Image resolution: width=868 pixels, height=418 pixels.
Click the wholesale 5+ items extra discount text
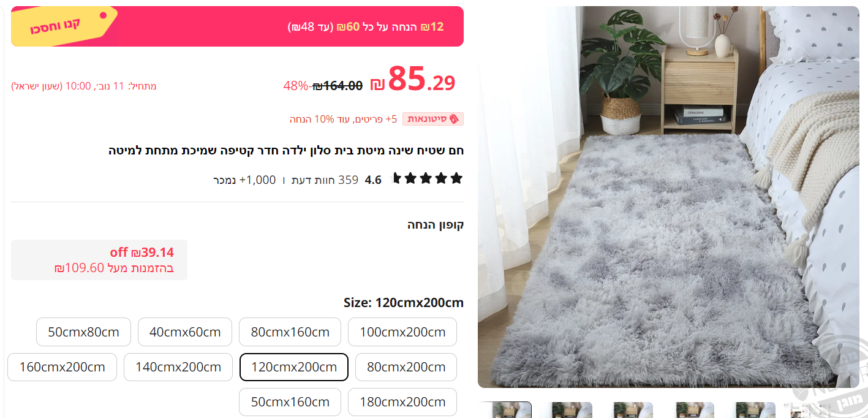point(344,119)
